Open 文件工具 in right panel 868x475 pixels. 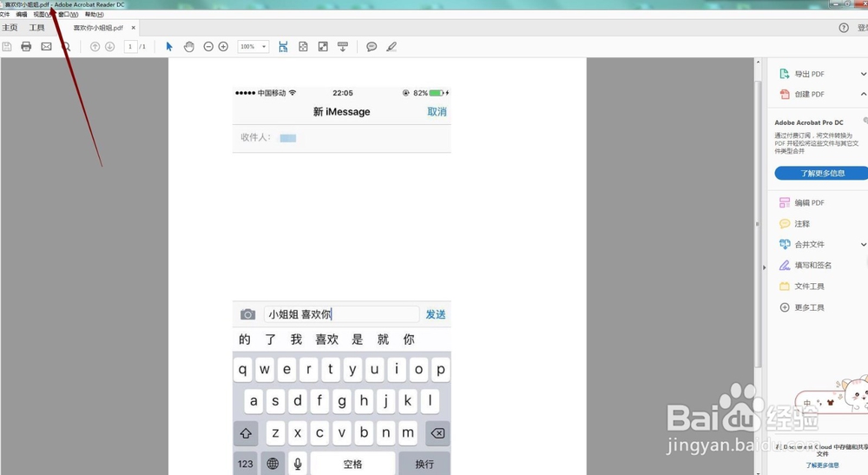(809, 287)
